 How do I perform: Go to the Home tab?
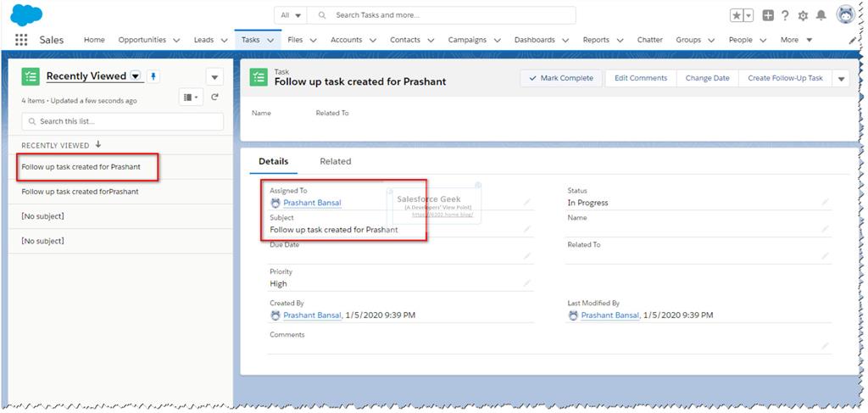[x=94, y=40]
